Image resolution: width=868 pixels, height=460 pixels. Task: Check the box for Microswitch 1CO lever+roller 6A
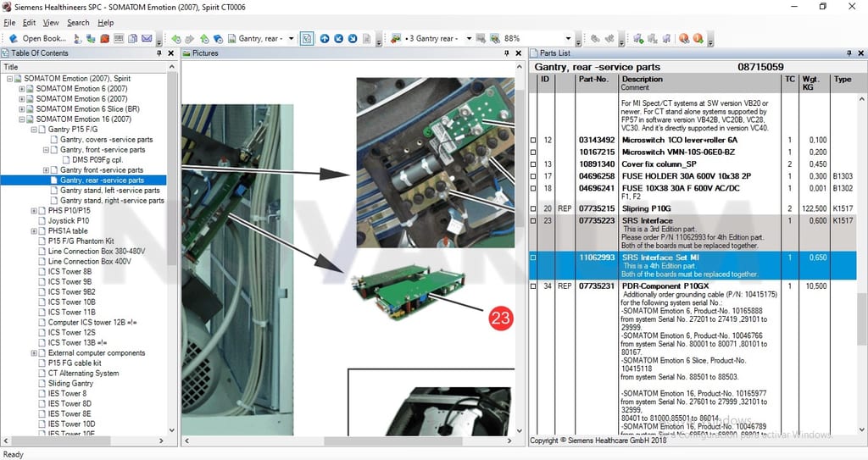pyautogui.click(x=533, y=141)
